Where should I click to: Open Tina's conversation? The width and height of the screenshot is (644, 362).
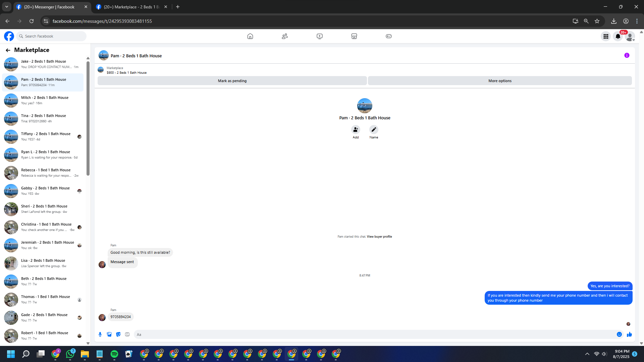(43, 119)
